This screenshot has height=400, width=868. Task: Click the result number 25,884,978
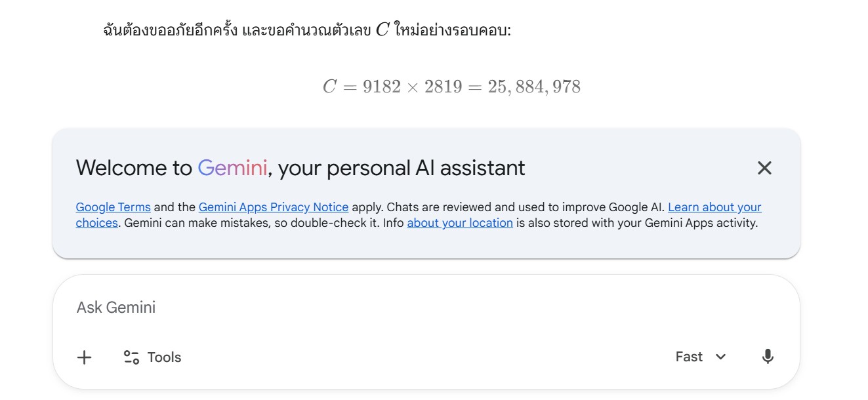[534, 87]
